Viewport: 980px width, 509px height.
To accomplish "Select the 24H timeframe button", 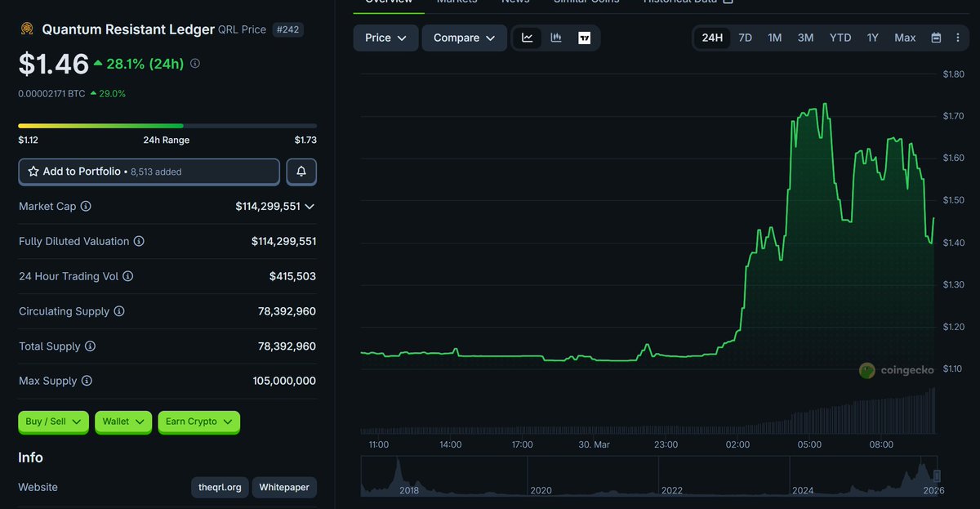I will [x=711, y=37].
